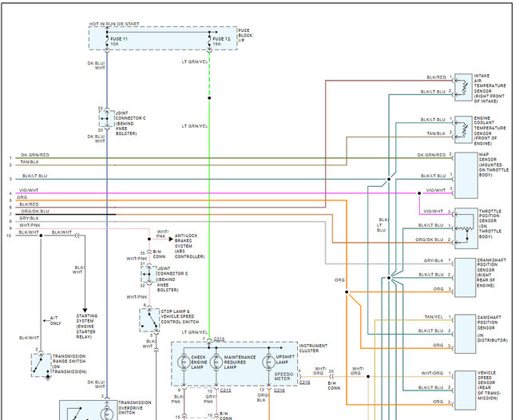Select the Transmission Range Switch symbol
The width and height of the screenshot is (519, 420).
pyautogui.click(x=42, y=366)
